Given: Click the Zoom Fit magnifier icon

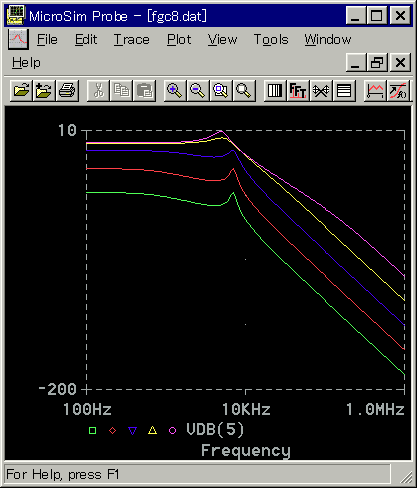Looking at the screenshot, I should tap(244, 90).
